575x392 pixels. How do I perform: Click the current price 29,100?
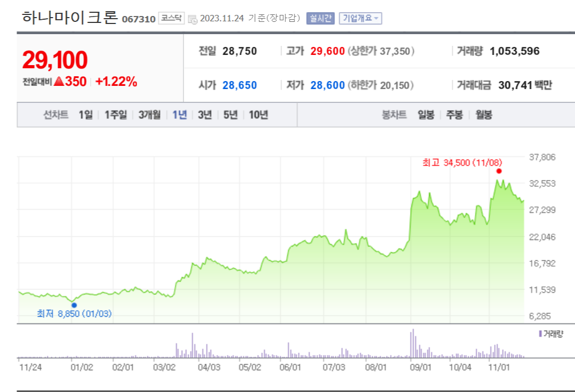click(55, 60)
